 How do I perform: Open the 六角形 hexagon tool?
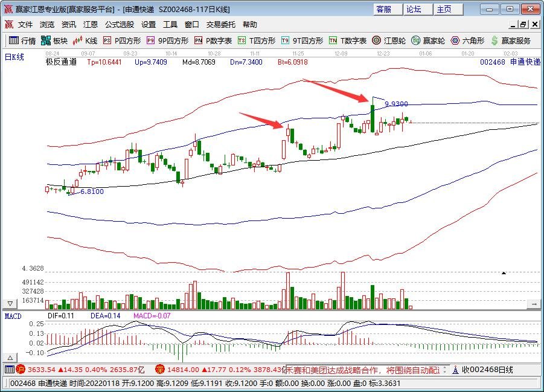click(x=467, y=40)
